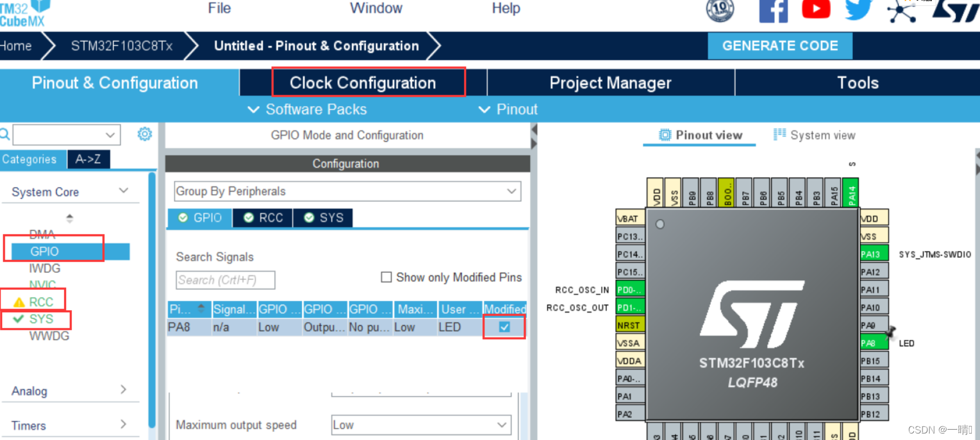Select SYS in System Core list
Image resolution: width=980 pixels, height=440 pixels.
click(41, 319)
